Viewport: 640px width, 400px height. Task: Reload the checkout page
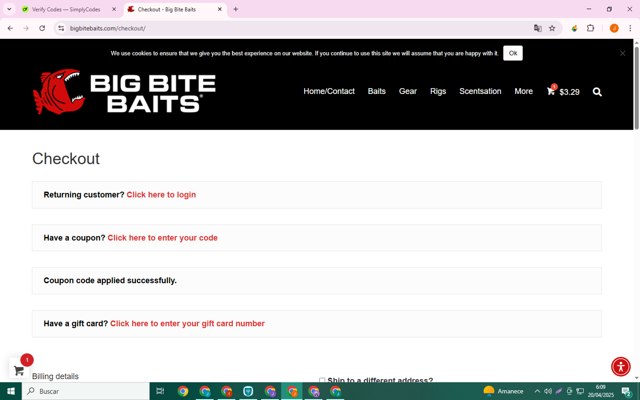point(42,28)
